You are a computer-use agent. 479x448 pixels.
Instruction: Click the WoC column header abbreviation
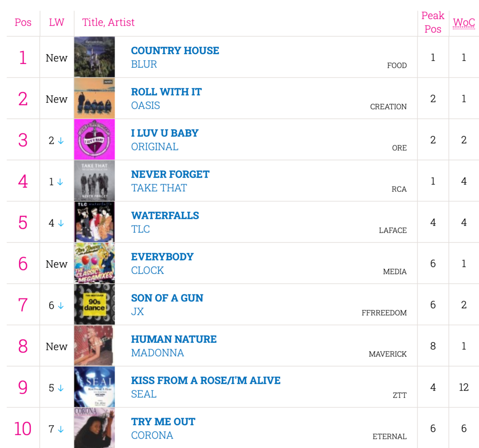464,22
